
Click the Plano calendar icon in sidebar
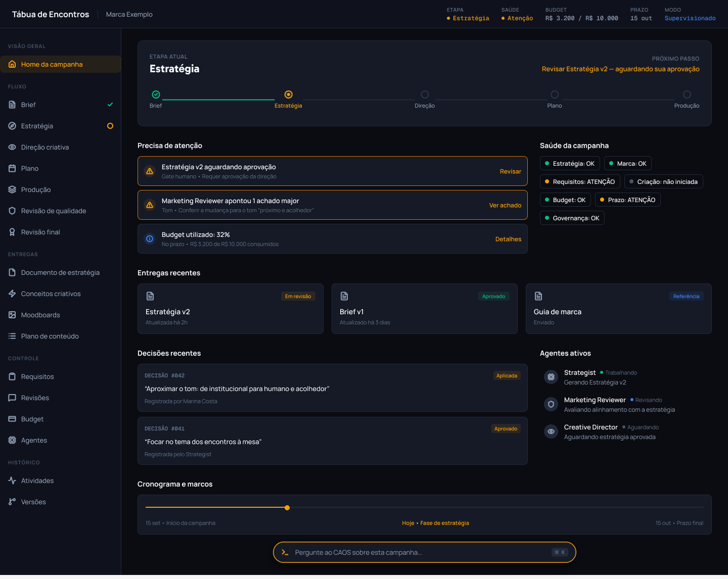pos(12,168)
